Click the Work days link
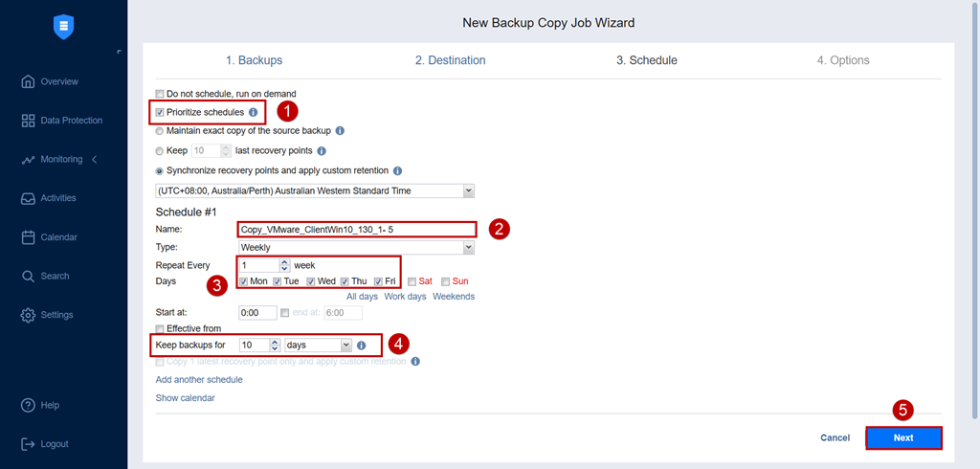Screen dimensions: 980x469 (x=405, y=297)
